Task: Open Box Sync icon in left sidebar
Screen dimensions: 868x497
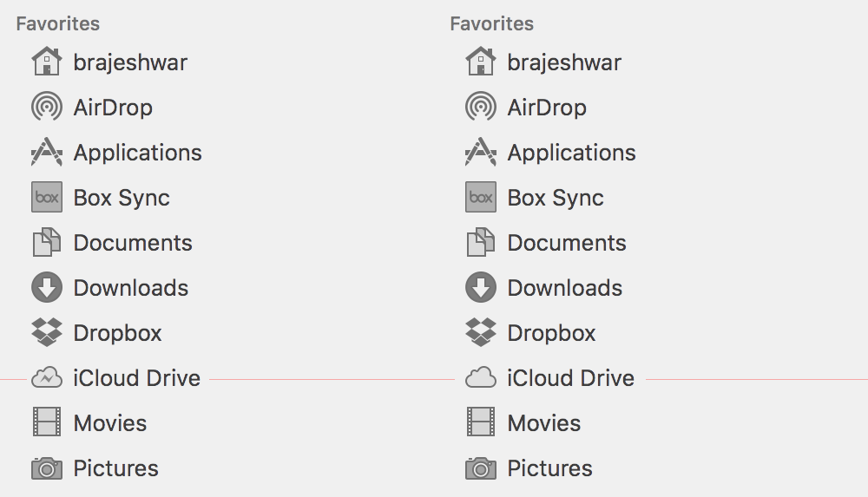Action: [x=47, y=197]
